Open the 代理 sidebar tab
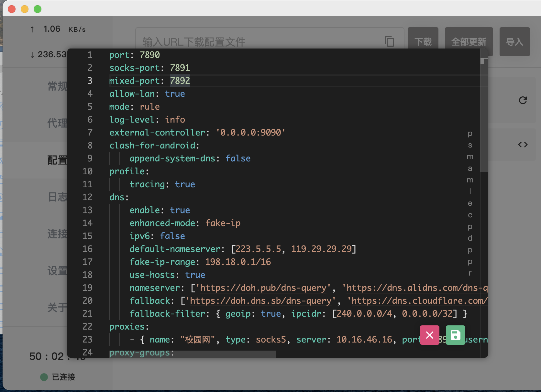 58,123
